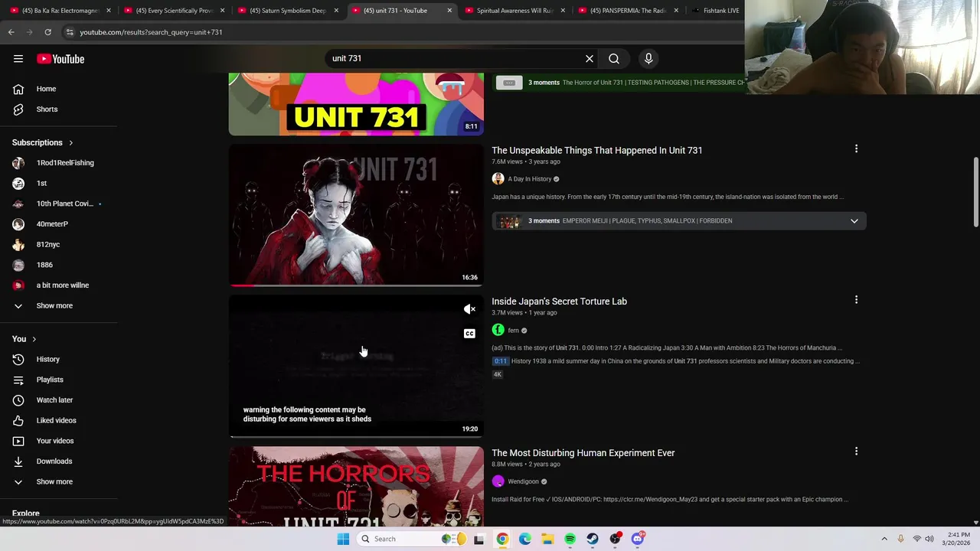This screenshot has height=551, width=980.
Task: Open Microsoft Edge from the taskbar
Action: point(525,539)
